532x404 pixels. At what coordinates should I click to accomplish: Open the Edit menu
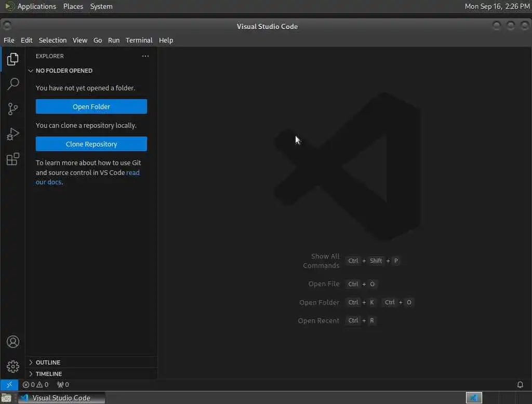(26, 40)
